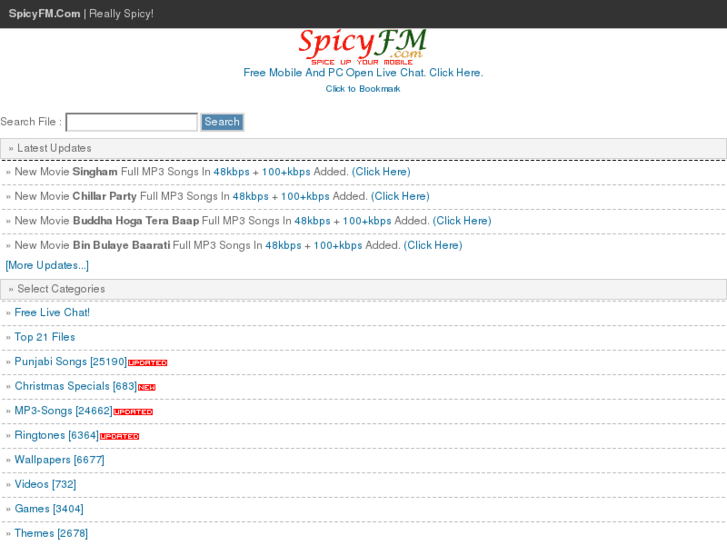Image resolution: width=727 pixels, height=545 pixels.
Task: Open the Free Live Chat! category
Action: pos(52,313)
